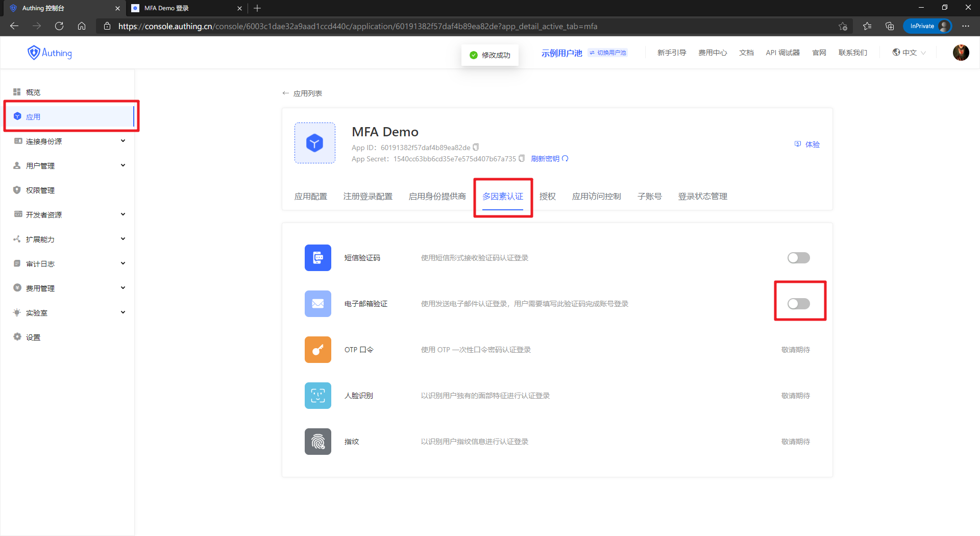
Task: Click 刷新密钥 to refresh the secret
Action: click(x=550, y=159)
